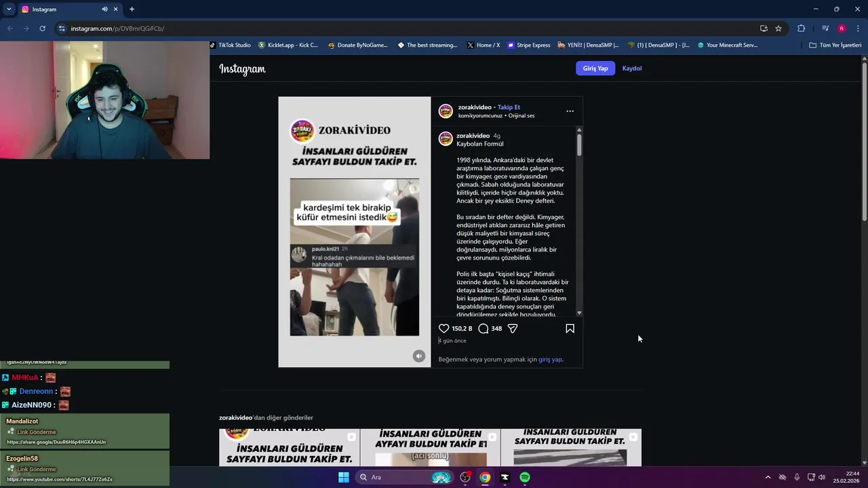Open Chrome three-dot menu
This screenshot has height=488, width=868.
(x=858, y=28)
